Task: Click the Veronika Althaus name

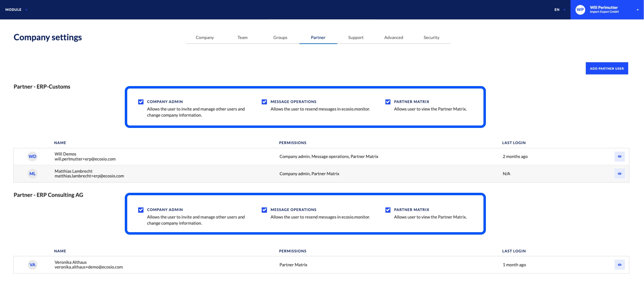Action: pyautogui.click(x=71, y=262)
